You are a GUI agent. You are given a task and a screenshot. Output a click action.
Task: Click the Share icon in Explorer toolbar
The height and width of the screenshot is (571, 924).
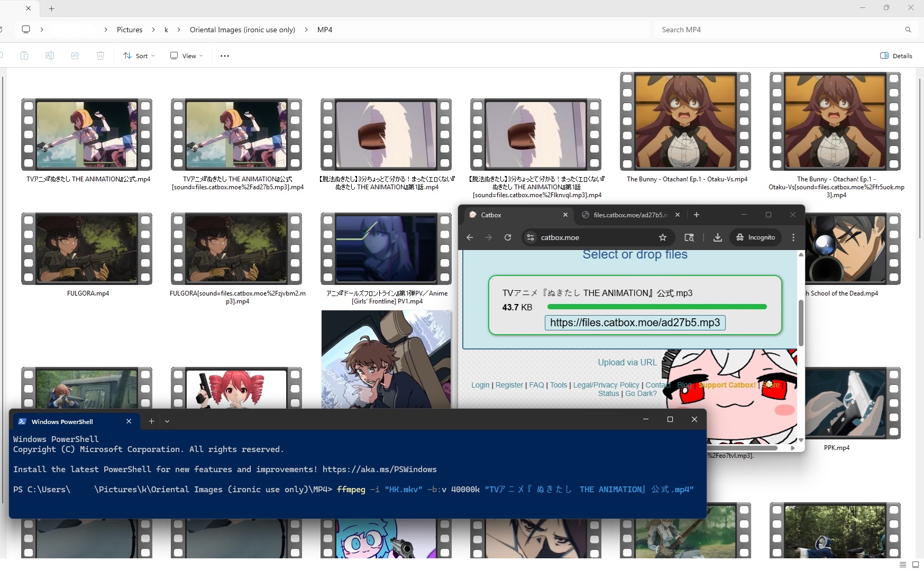(x=75, y=56)
